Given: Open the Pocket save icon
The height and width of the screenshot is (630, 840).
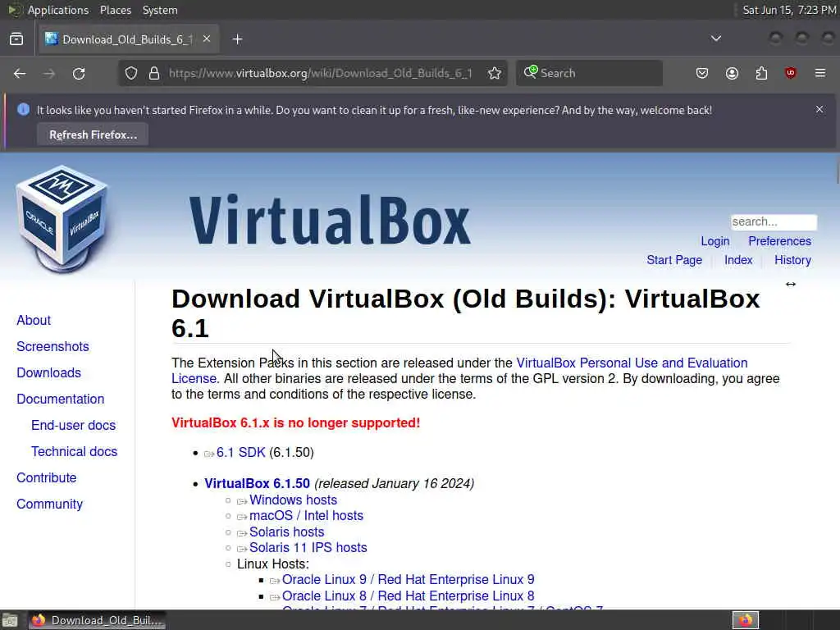Looking at the screenshot, I should tap(702, 73).
